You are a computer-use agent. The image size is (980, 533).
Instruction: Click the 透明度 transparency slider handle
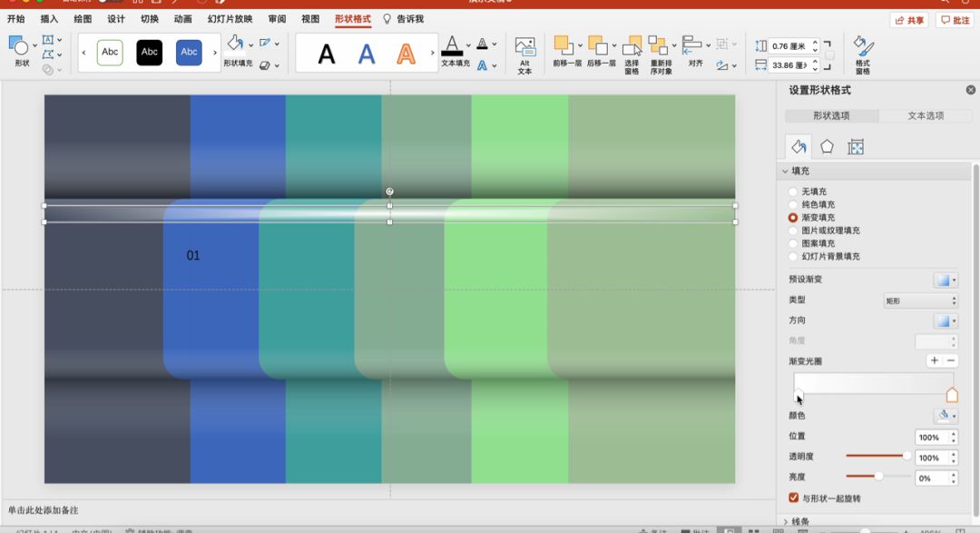coord(906,456)
